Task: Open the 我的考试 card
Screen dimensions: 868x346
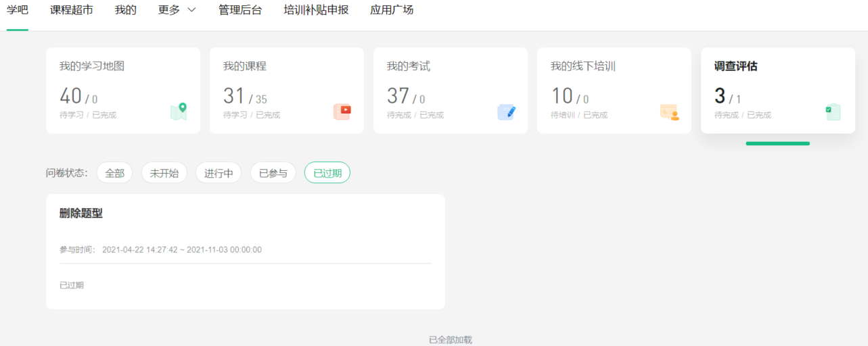Action: [x=451, y=91]
